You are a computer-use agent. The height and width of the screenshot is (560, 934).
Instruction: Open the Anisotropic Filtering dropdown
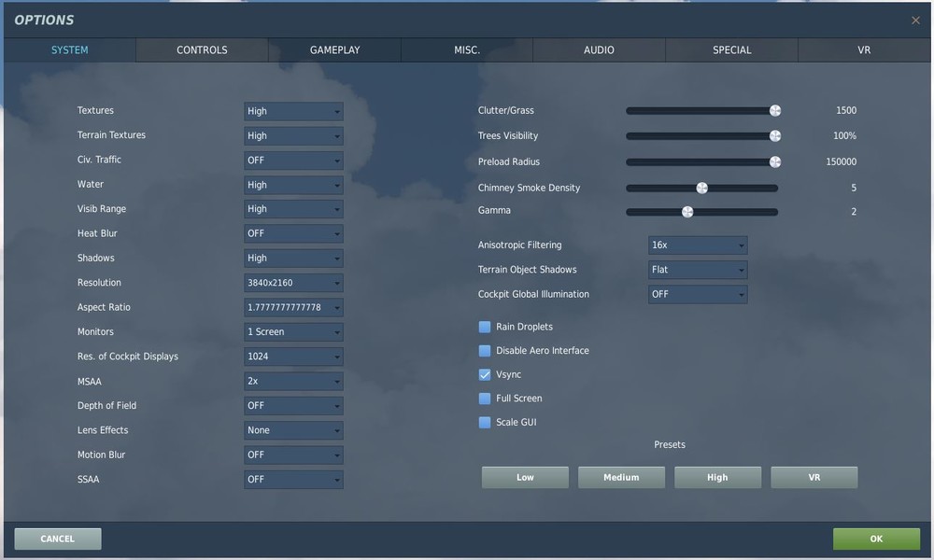698,245
